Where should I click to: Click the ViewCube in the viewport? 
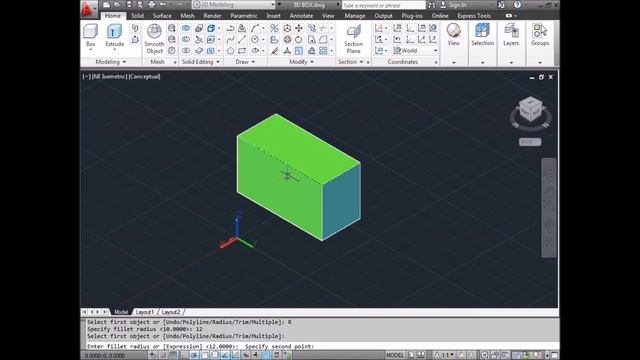[x=530, y=109]
